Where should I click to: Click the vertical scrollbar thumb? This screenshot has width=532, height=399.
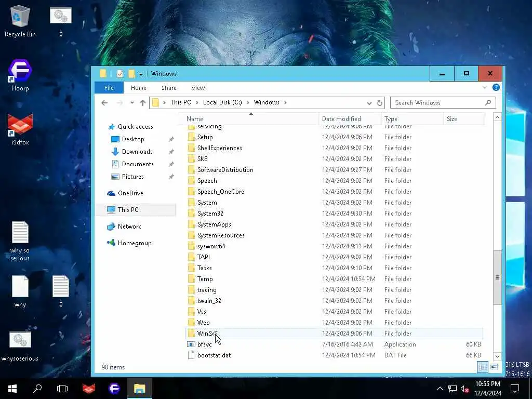[x=497, y=277]
